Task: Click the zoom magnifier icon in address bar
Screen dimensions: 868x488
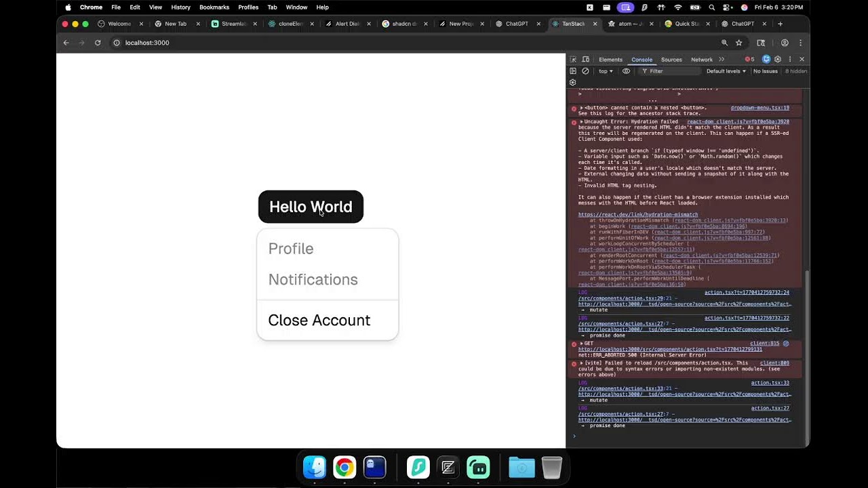Action: 724,43
